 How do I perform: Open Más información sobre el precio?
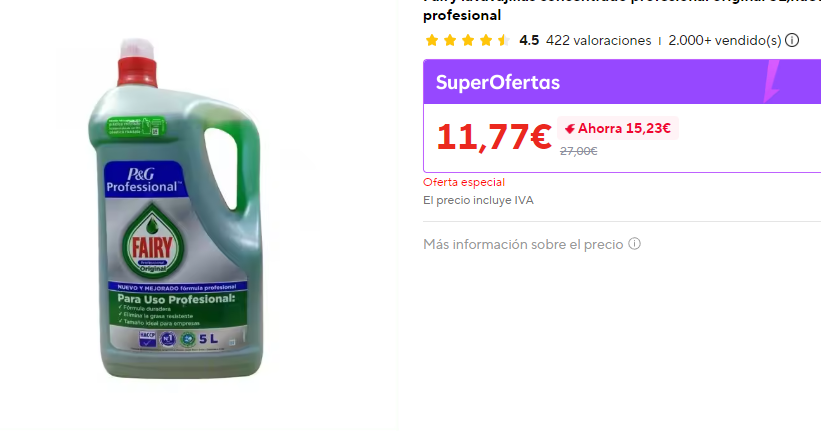coord(523,245)
